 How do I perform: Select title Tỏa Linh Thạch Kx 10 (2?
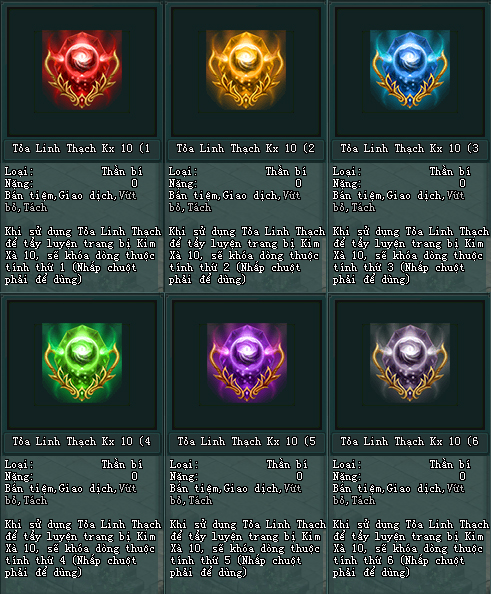[246, 148]
